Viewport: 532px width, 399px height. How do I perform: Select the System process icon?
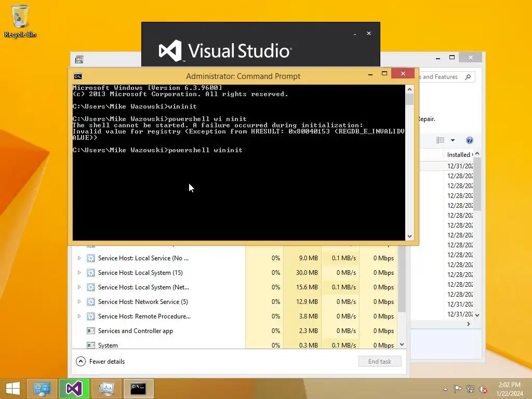[90, 345]
